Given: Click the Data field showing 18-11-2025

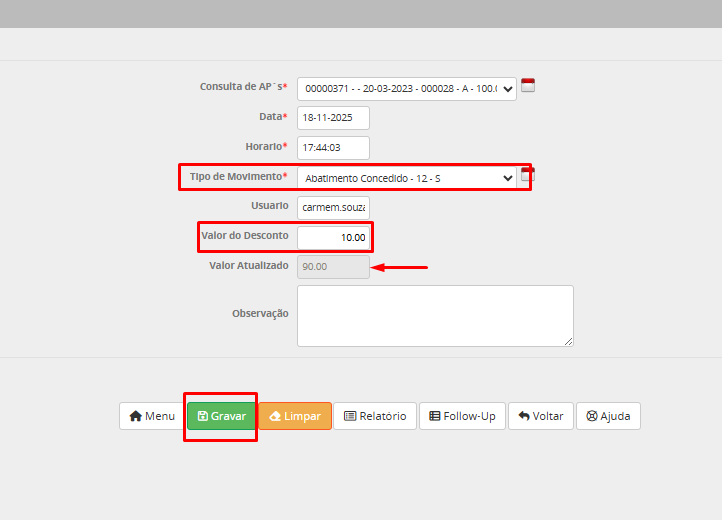Looking at the screenshot, I should tap(333, 118).
